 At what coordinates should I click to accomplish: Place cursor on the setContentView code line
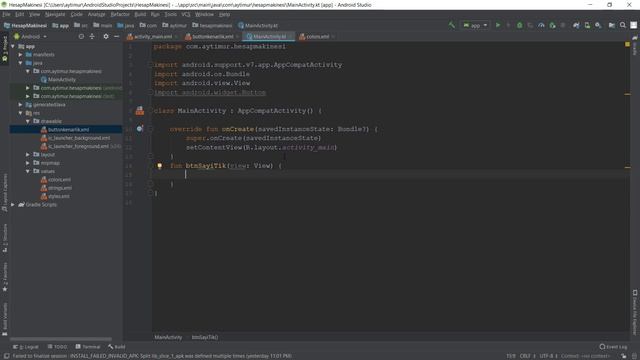tap(262, 147)
